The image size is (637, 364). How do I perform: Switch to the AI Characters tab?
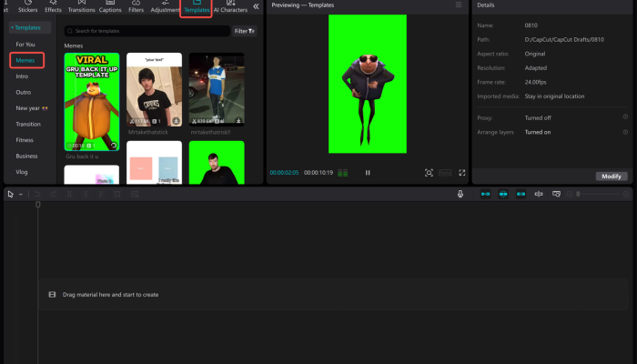pos(230,7)
